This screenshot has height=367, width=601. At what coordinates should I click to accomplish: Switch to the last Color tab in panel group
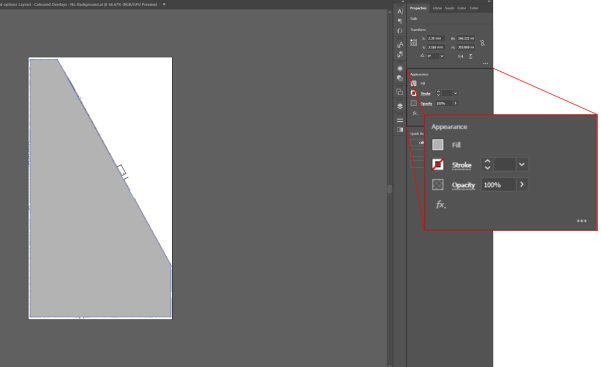(x=474, y=8)
